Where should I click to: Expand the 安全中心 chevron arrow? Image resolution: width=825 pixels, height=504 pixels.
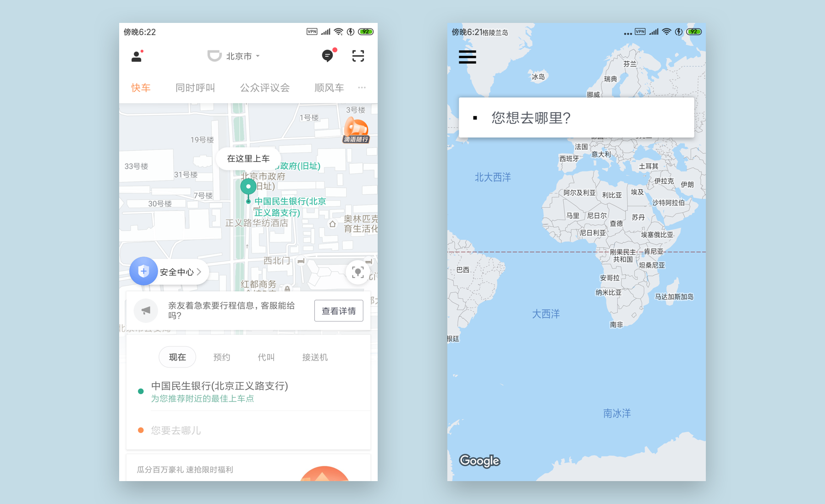coord(199,272)
